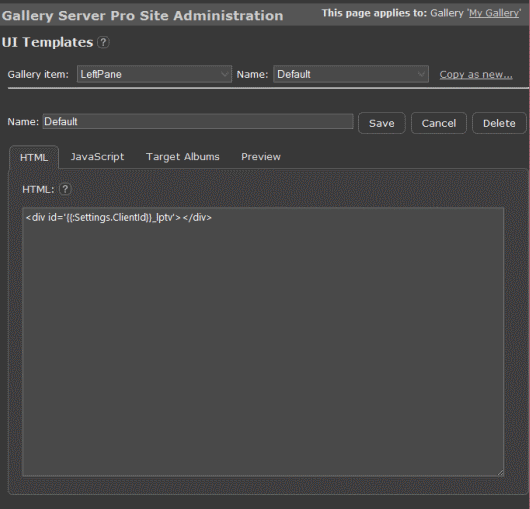This screenshot has width=530, height=509.
Task: Click the UI Templates page heading
Action: coord(47,43)
